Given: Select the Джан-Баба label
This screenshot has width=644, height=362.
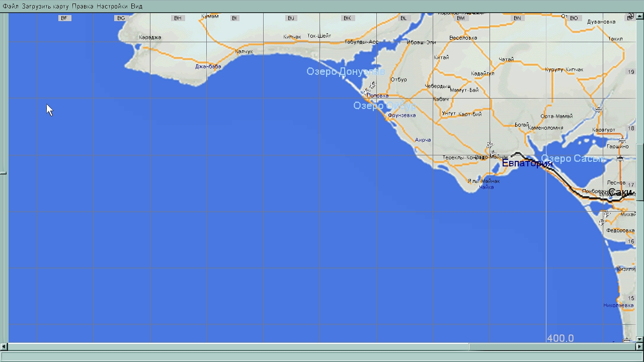Looking at the screenshot, I should click(208, 66).
